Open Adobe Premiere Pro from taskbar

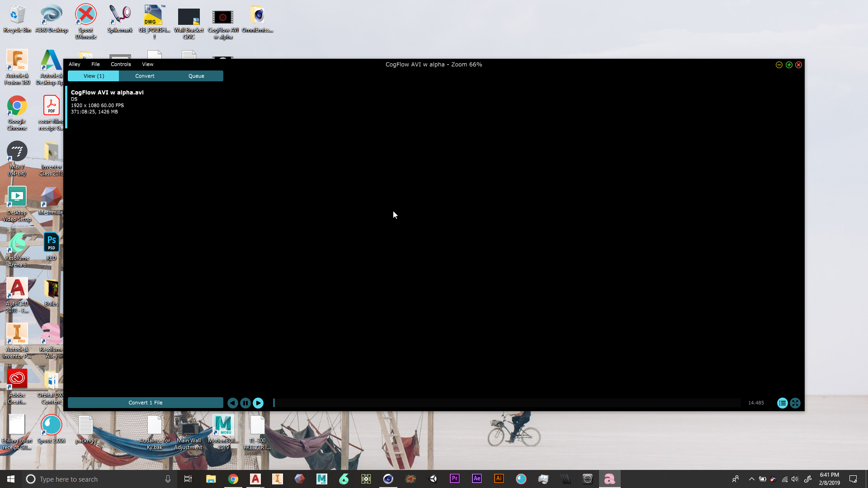pos(454,479)
